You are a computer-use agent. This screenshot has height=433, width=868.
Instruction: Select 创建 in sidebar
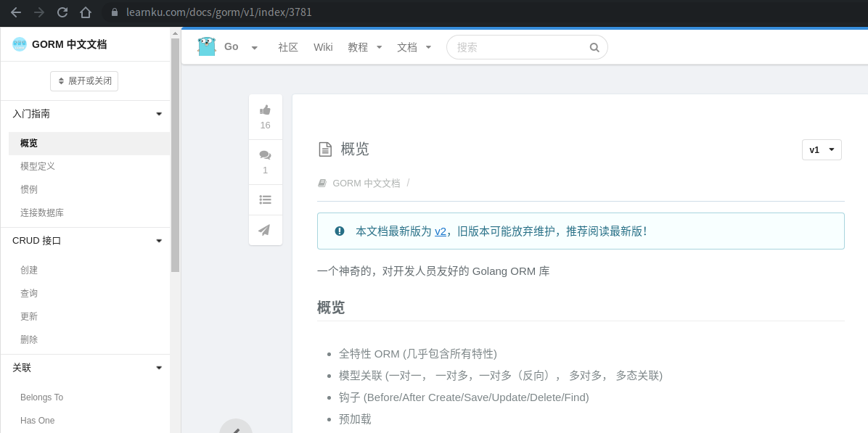29,270
